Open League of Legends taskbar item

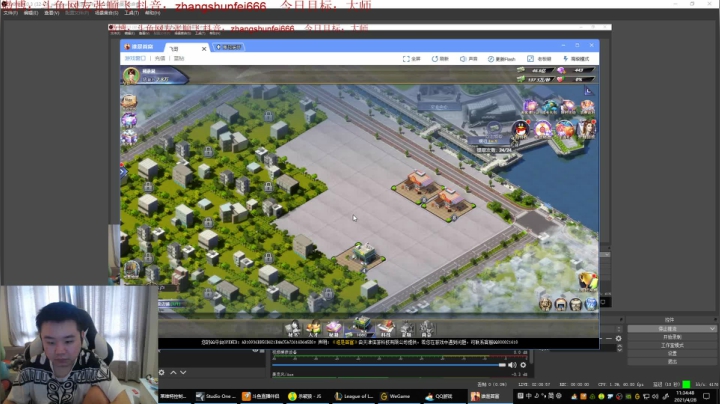(354, 396)
